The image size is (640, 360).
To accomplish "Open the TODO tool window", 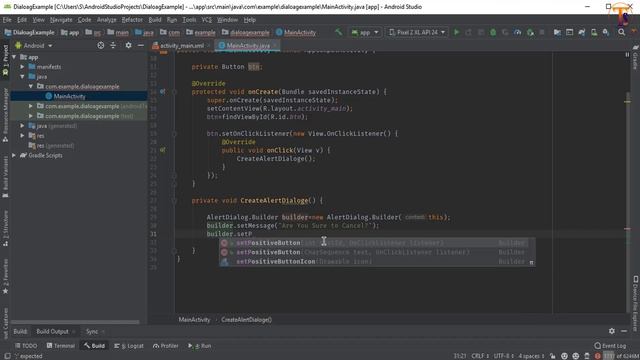I will [26, 346].
